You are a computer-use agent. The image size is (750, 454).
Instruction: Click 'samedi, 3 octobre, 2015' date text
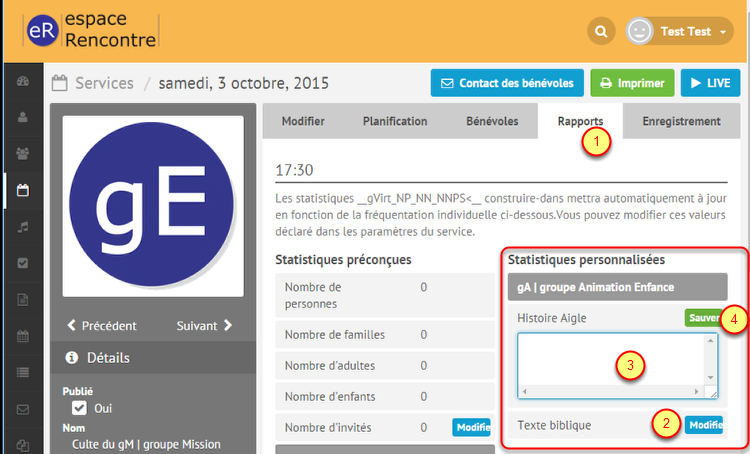(x=243, y=83)
